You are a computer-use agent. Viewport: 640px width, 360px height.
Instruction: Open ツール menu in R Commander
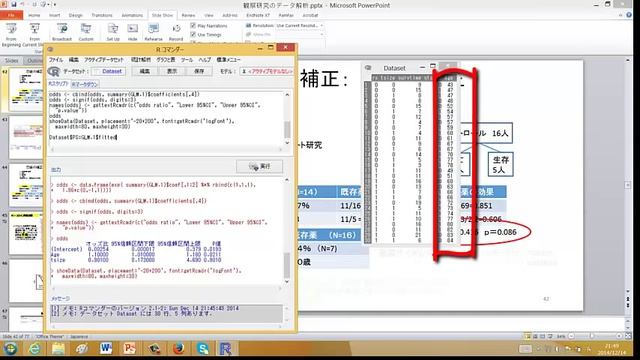point(187,60)
